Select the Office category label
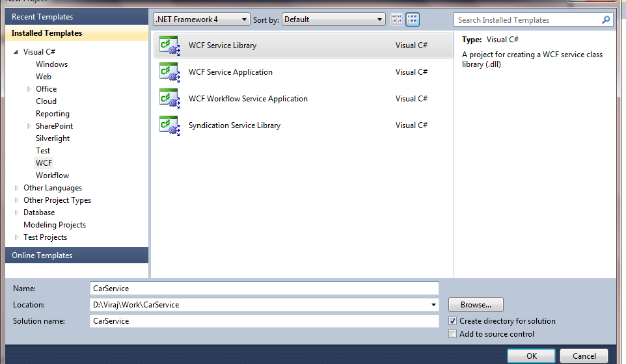 (46, 89)
